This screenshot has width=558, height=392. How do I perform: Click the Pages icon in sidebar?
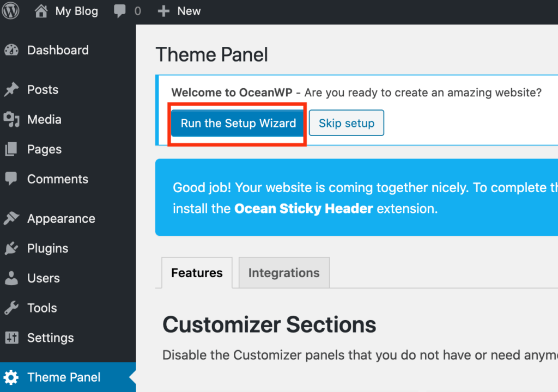(x=11, y=149)
